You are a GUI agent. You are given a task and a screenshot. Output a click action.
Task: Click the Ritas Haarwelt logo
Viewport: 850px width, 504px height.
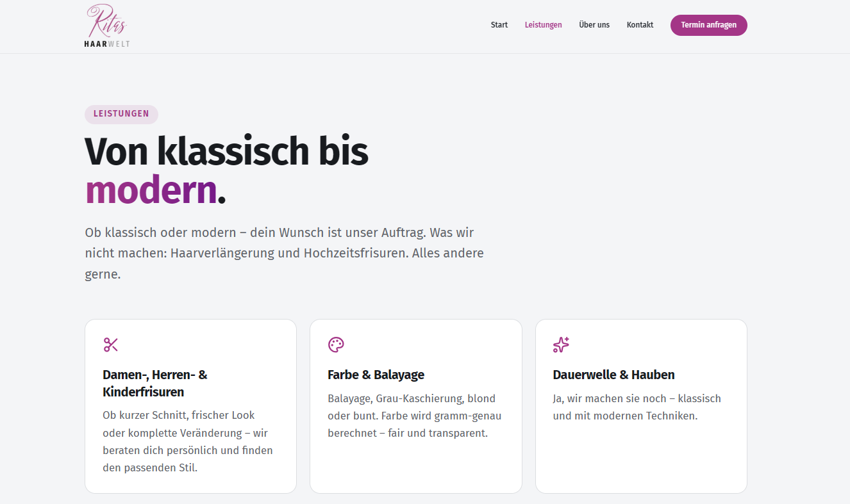coord(107,26)
